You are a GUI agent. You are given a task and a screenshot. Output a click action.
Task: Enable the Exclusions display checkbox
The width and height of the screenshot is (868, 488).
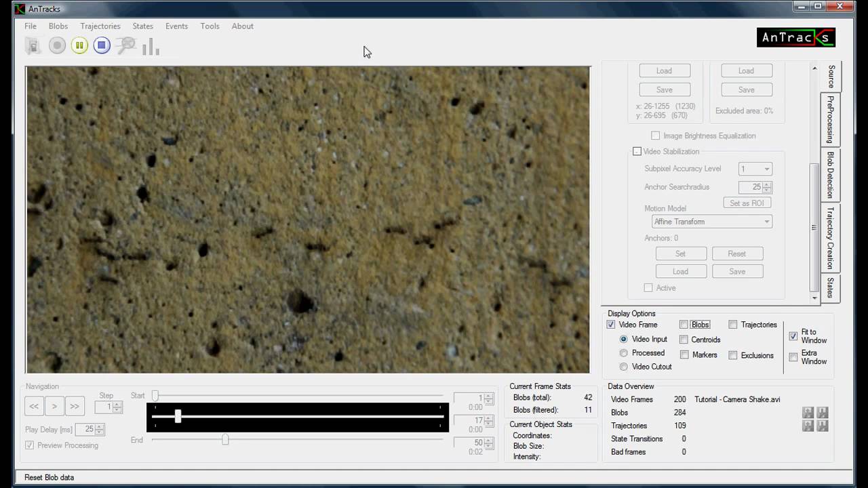point(733,355)
